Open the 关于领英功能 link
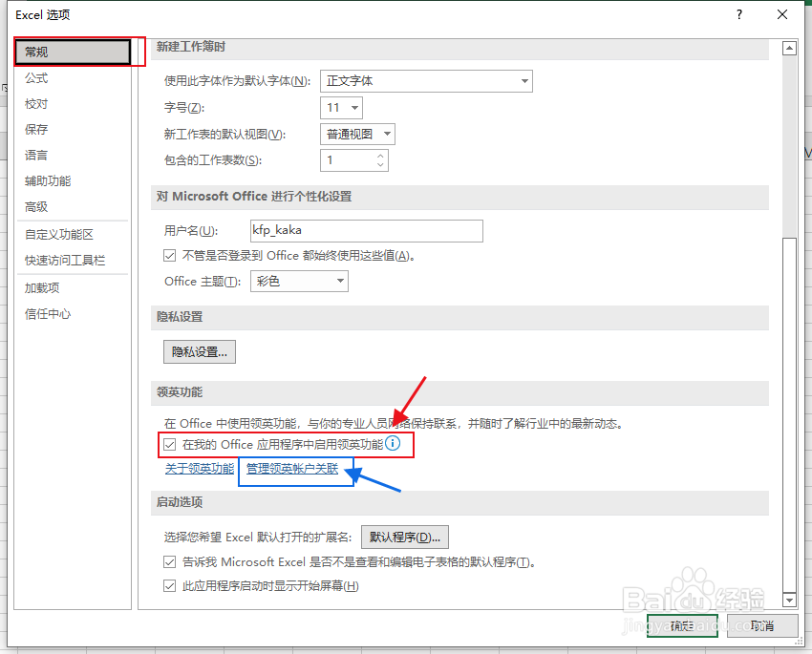Screen dimensions: 812x654 click(200, 469)
